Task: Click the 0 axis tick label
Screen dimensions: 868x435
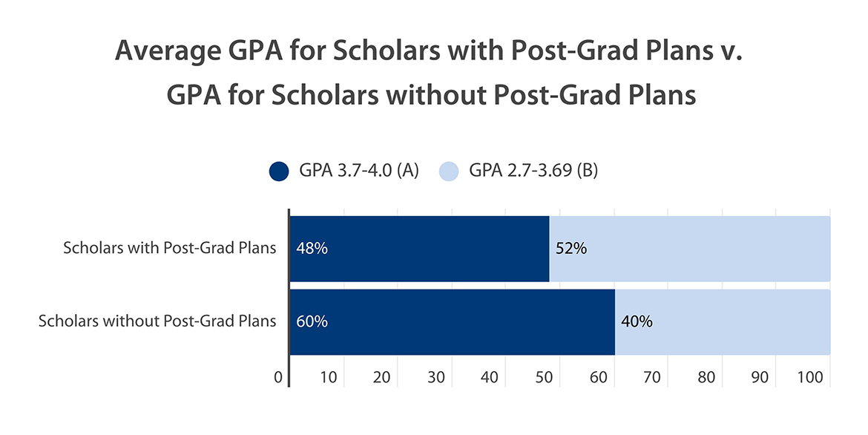Action: pos(278,377)
